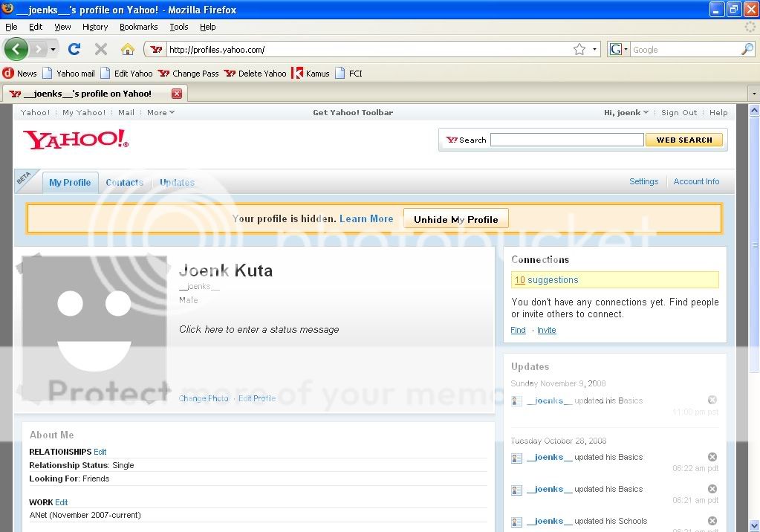
Task: Click the Yahoo site favicon in address bar
Action: (156, 50)
